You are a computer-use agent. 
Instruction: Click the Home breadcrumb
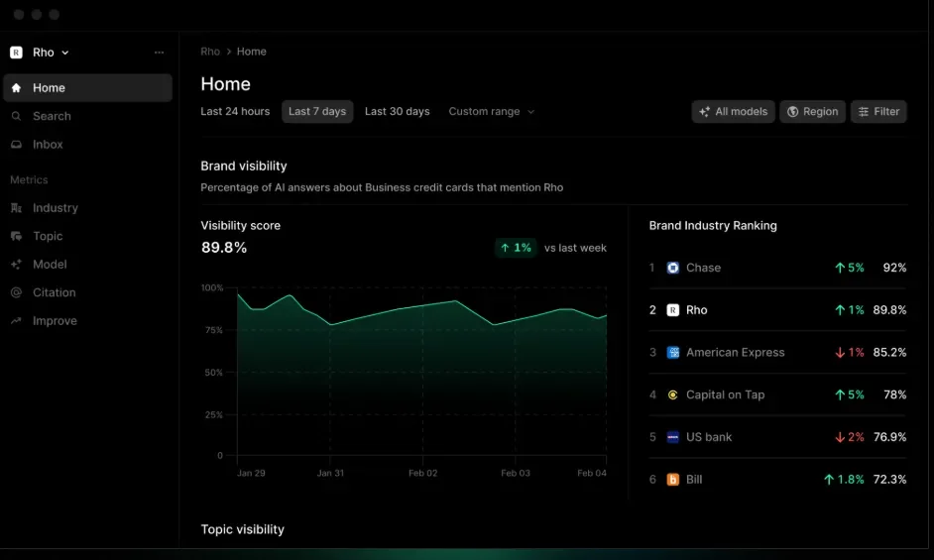click(252, 52)
